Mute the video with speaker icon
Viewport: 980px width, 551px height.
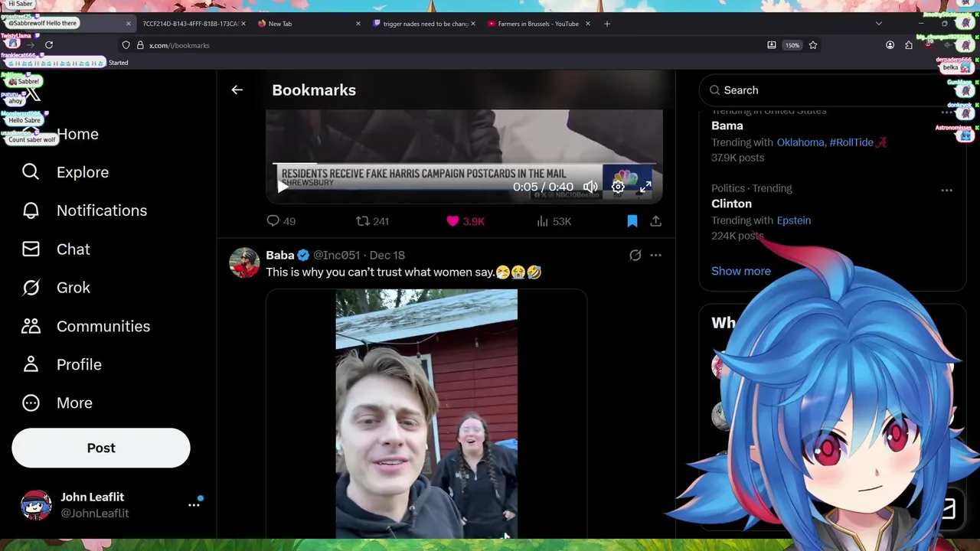[590, 187]
